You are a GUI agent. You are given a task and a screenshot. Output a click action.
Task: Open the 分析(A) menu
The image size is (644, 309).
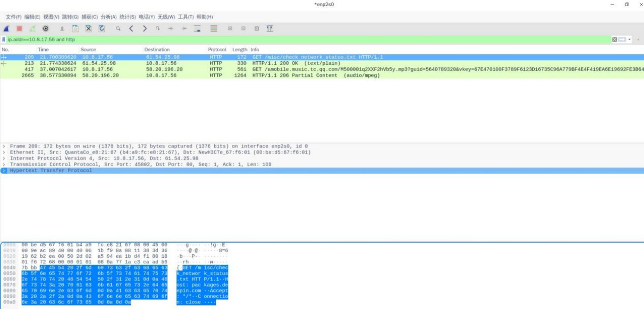109,17
